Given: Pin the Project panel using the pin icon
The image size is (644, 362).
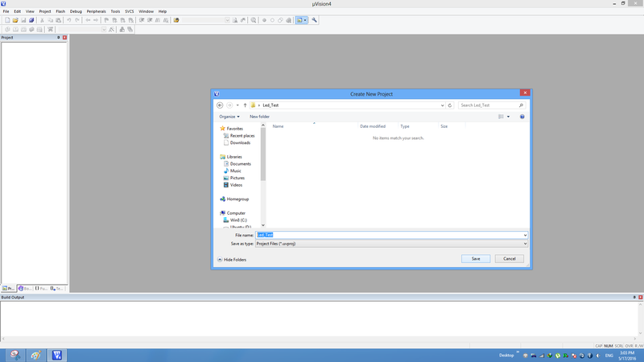Looking at the screenshot, I should 58,37.
